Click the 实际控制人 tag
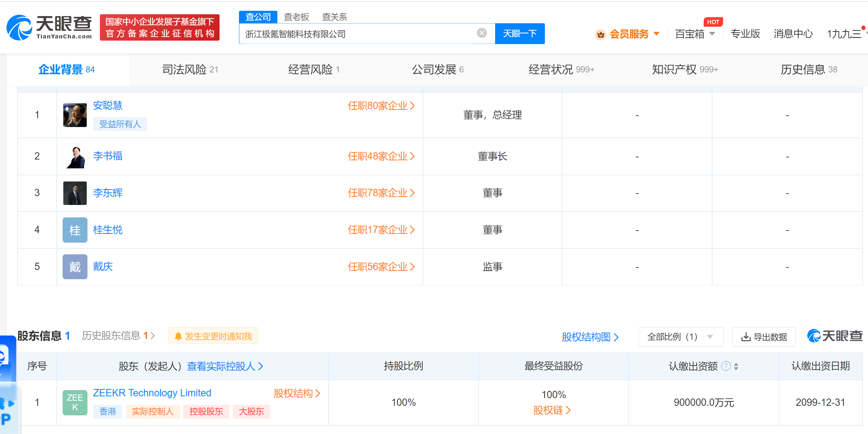Screen dimensions: 868x434 (x=153, y=412)
